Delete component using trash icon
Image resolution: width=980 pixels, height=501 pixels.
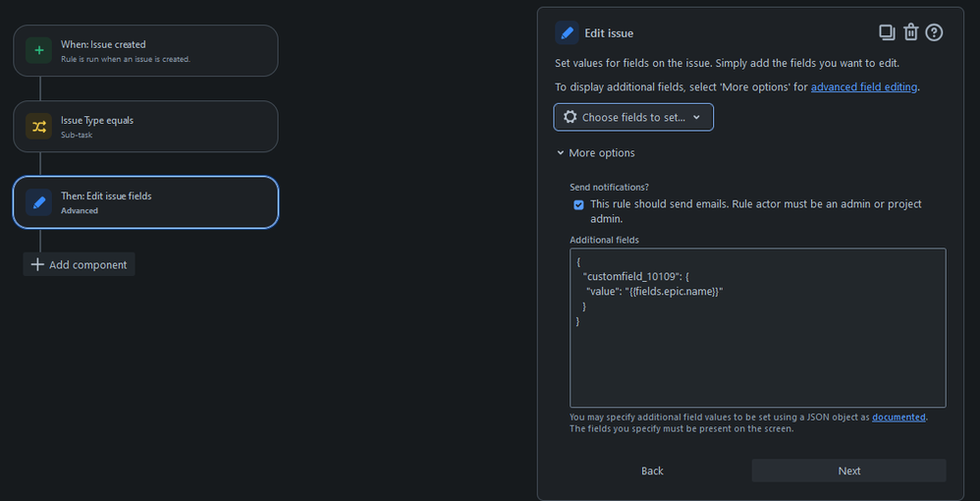[910, 32]
